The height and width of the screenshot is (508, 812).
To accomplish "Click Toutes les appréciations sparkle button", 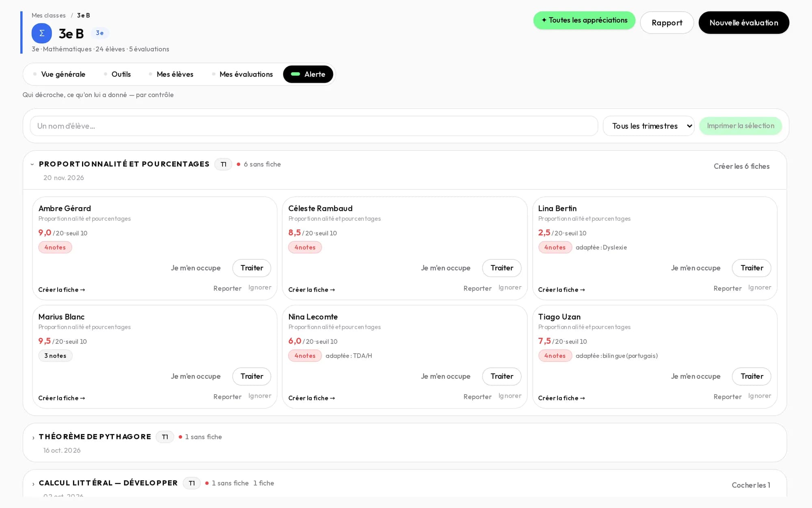I will coord(584,20).
